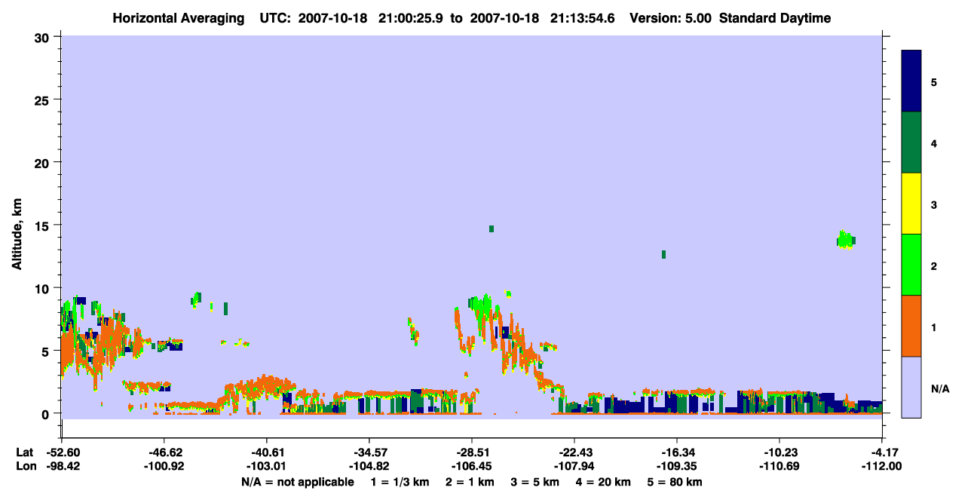Click the 'Lat' row label

[x=24, y=452]
